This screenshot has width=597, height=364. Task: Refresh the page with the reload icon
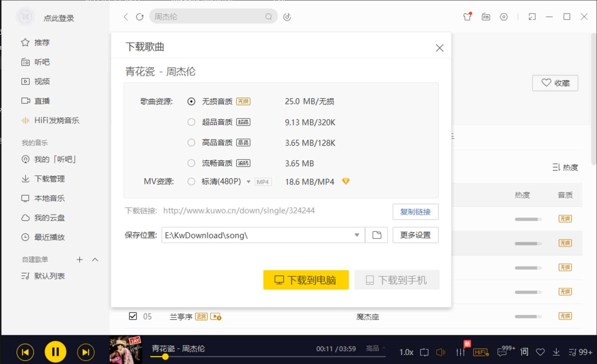[x=140, y=17]
